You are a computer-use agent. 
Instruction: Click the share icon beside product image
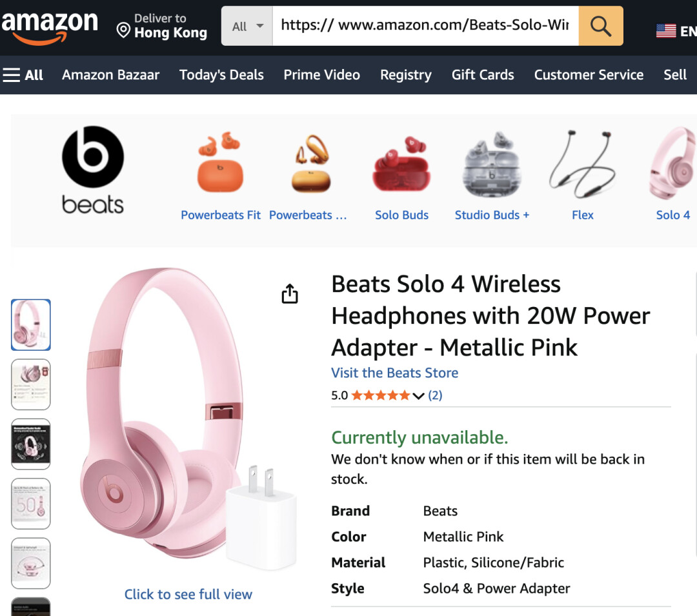pyautogui.click(x=290, y=293)
